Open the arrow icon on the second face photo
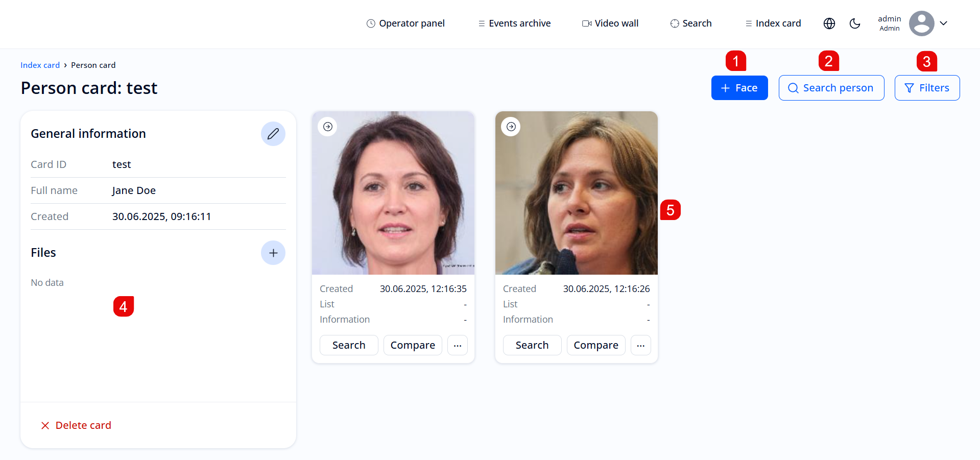980x460 pixels. click(511, 126)
